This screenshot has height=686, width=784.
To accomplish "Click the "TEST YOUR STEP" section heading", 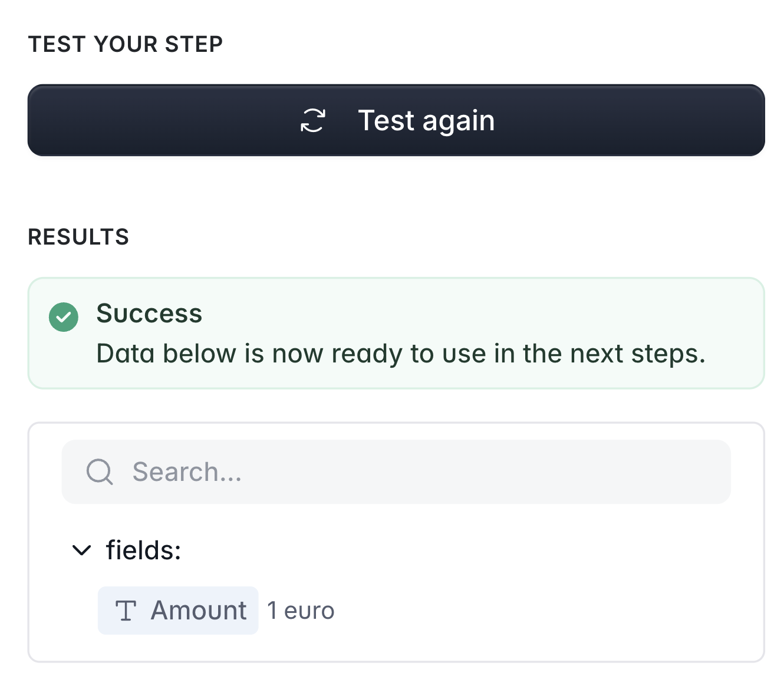I will pyautogui.click(x=126, y=44).
